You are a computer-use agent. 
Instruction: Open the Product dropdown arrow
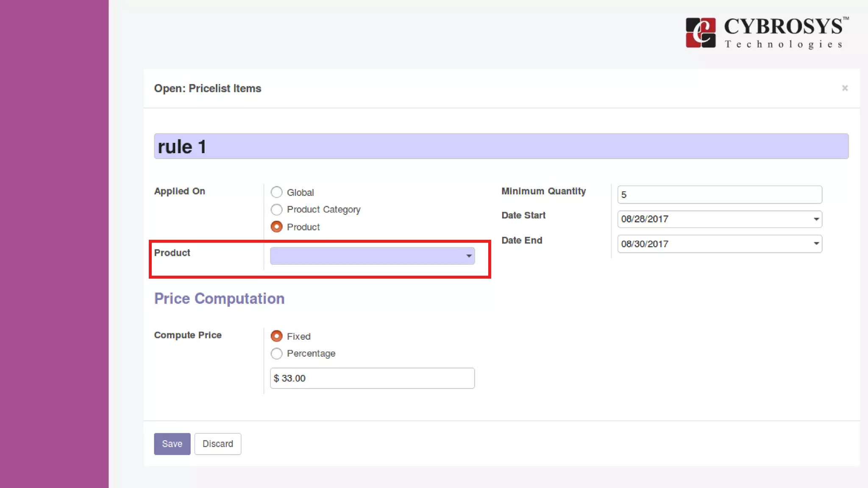(469, 256)
